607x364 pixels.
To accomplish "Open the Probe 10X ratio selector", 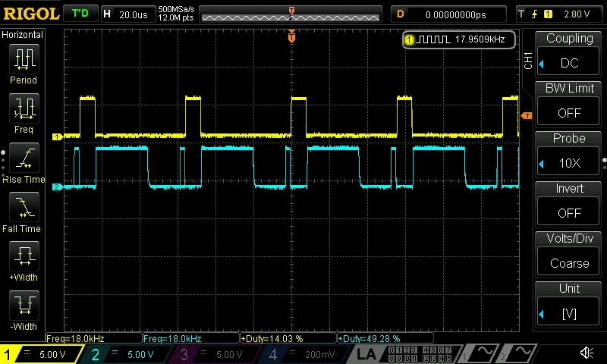I will tap(568, 153).
